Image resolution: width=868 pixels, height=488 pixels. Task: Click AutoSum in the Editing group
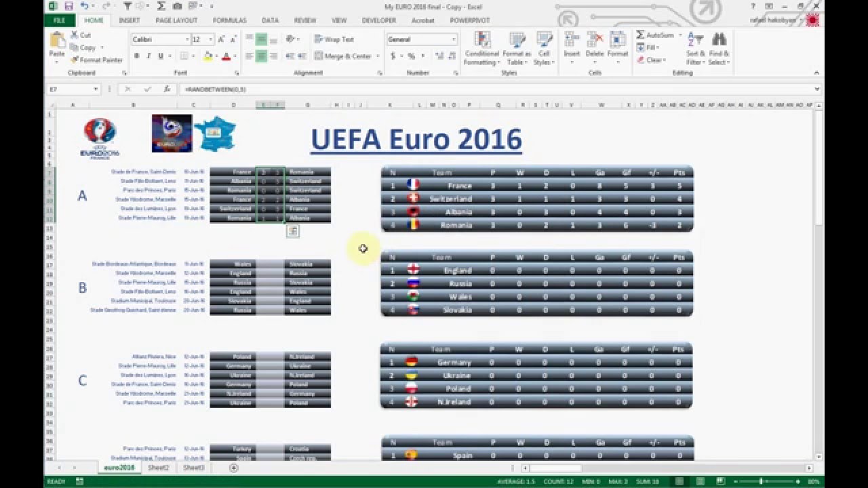click(655, 35)
